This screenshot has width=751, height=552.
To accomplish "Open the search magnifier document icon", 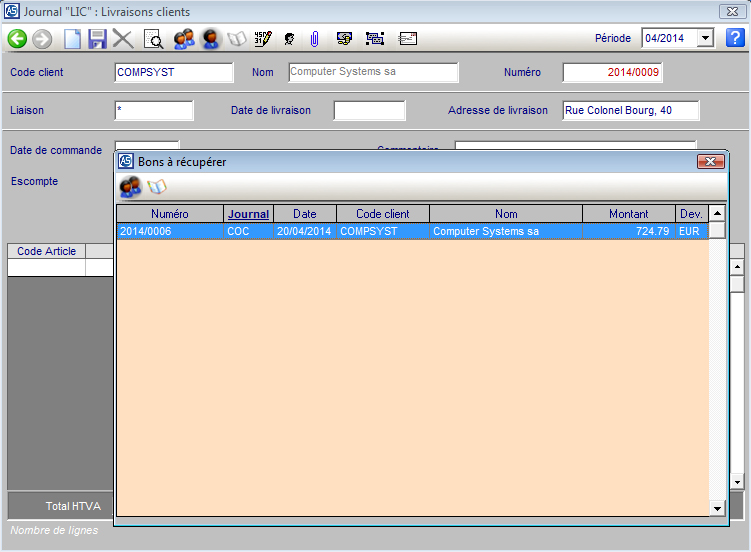I will (x=153, y=39).
